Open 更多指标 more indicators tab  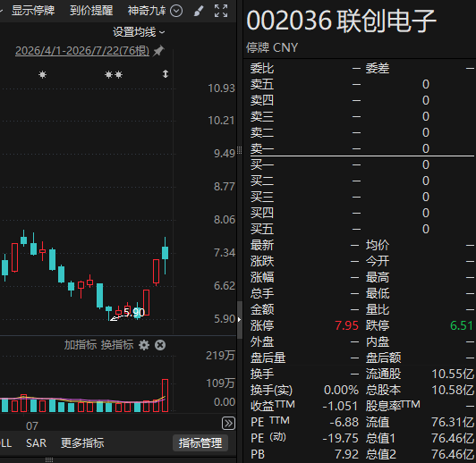tap(82, 443)
